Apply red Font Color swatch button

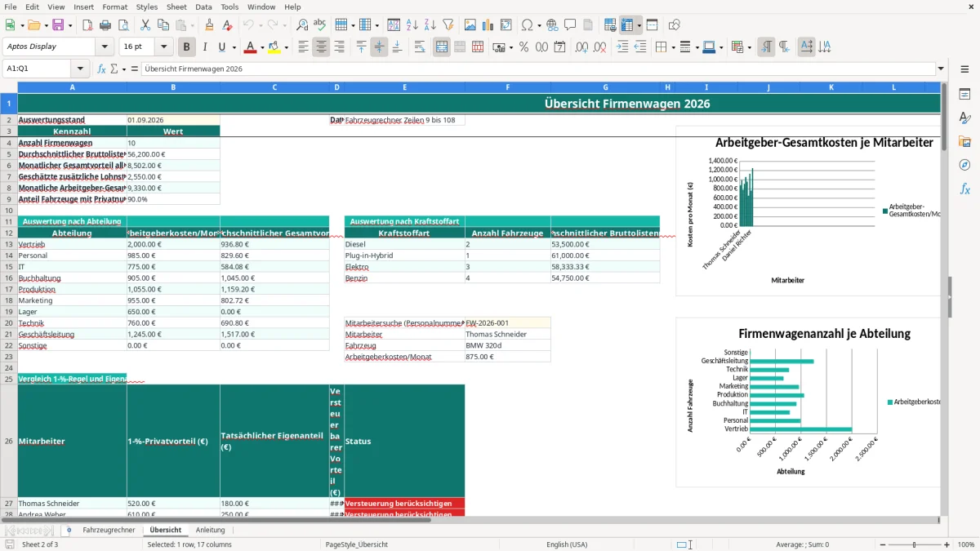(x=251, y=47)
